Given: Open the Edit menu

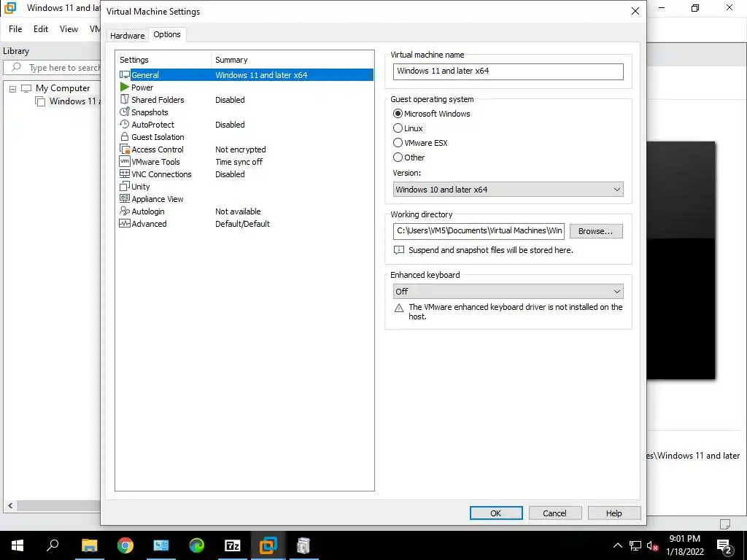Looking at the screenshot, I should tap(41, 29).
